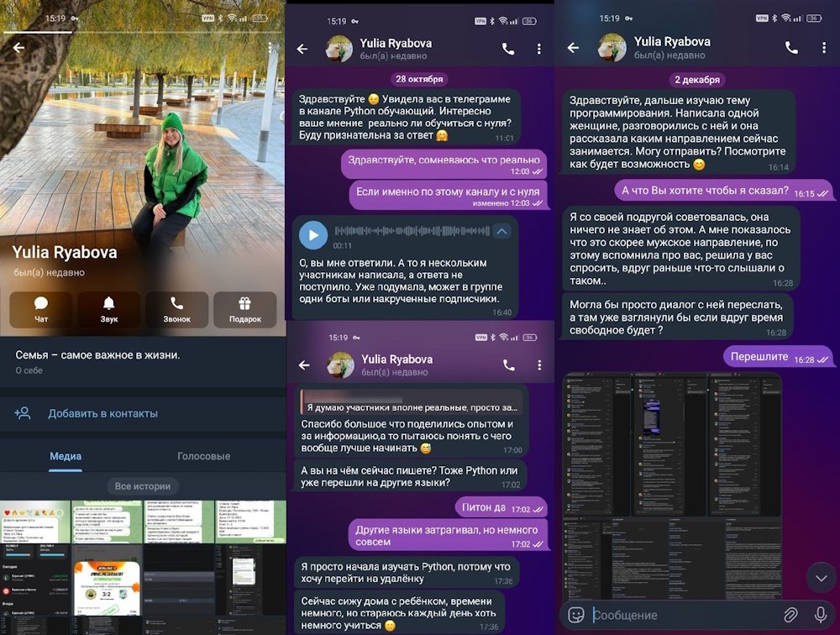Open the Все истории label
Image resolution: width=840 pixels, height=635 pixels.
pyautogui.click(x=143, y=485)
